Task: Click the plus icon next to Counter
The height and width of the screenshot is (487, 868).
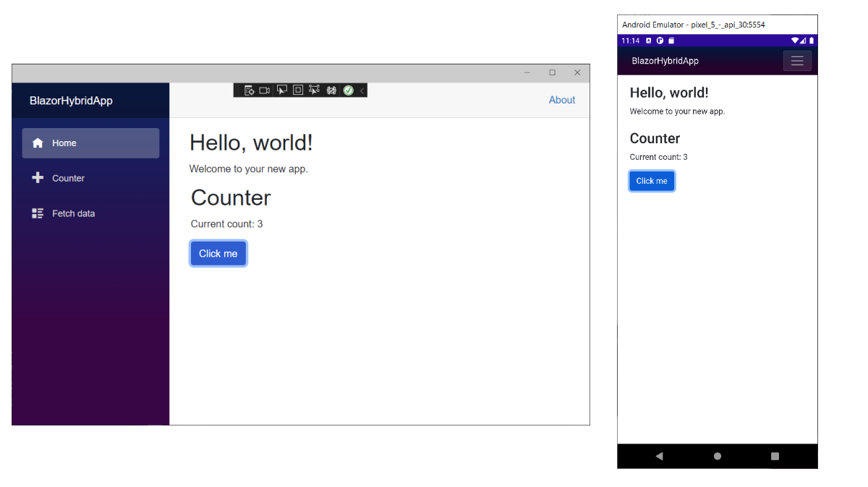Action: [x=37, y=177]
